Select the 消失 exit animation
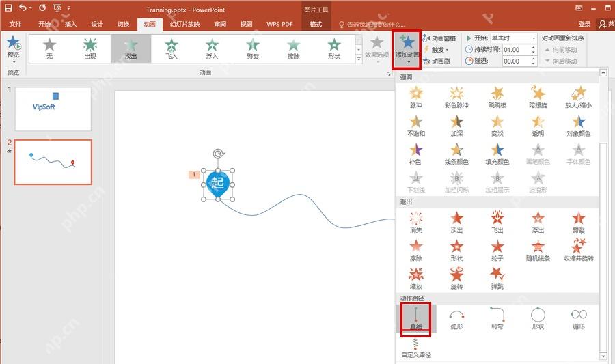 (x=415, y=222)
